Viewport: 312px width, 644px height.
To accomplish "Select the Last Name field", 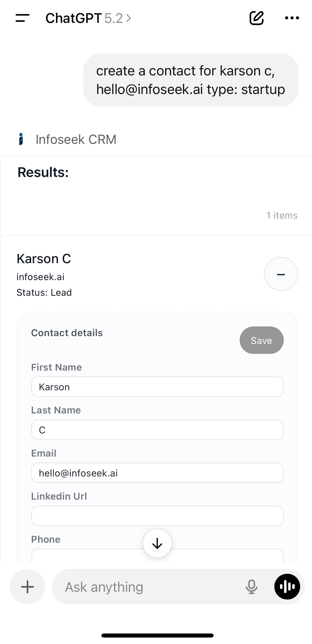I will coord(157,430).
